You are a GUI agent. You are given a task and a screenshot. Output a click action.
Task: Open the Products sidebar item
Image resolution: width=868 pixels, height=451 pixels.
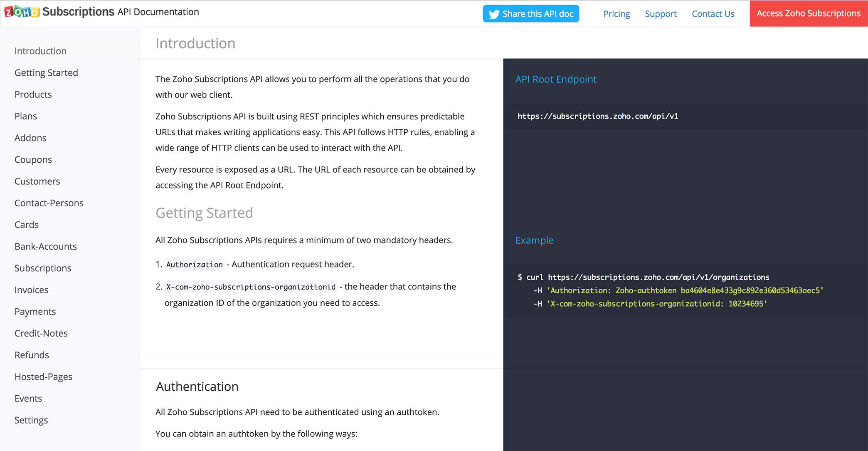33,94
